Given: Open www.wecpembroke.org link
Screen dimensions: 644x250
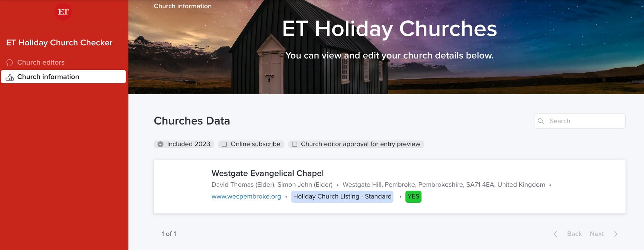Looking at the screenshot, I should (246, 197).
